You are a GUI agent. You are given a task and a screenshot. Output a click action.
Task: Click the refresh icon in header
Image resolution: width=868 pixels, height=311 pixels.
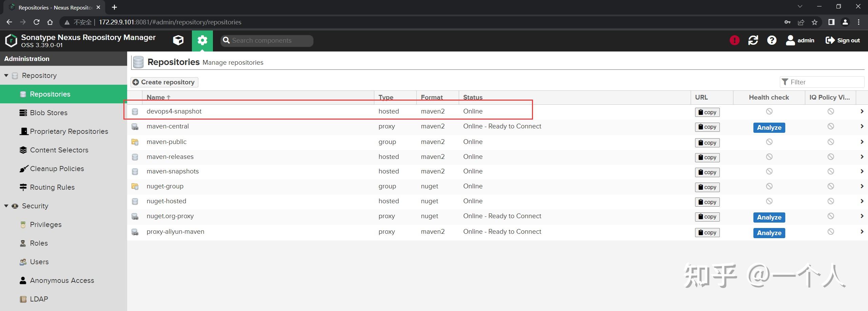753,40
